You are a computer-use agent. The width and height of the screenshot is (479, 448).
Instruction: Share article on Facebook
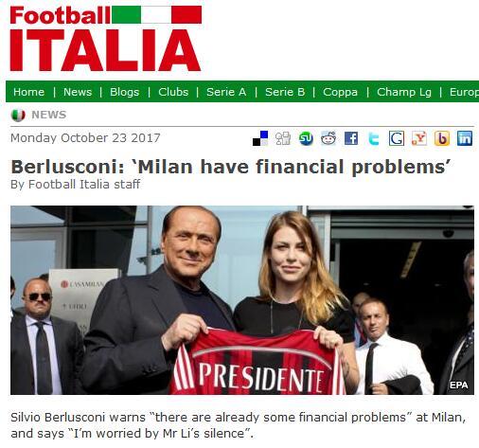pyautogui.click(x=351, y=138)
